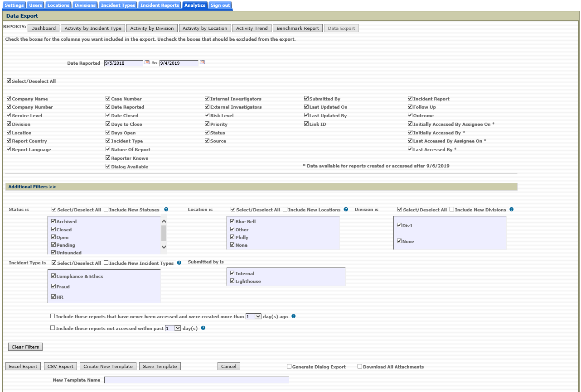Switch to the Locations tab

(x=58, y=5)
